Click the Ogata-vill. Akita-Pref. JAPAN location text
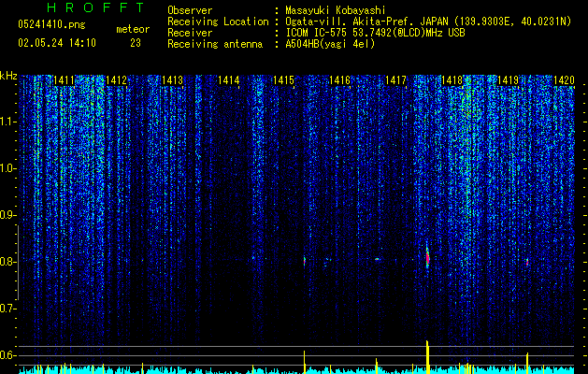This screenshot has width=588, height=374. coord(366,22)
